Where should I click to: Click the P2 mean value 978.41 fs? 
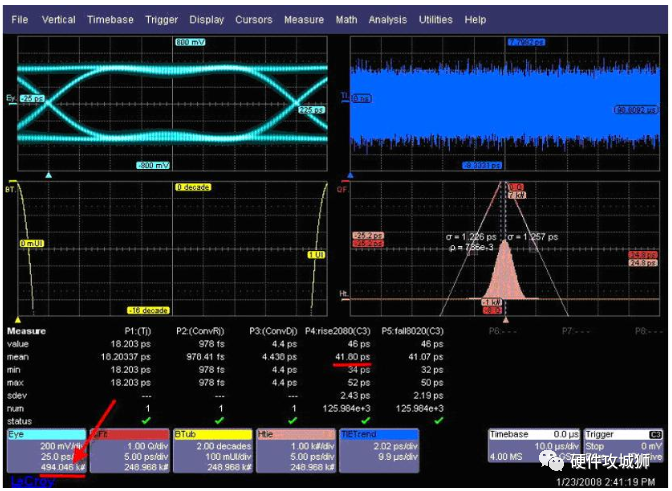(x=205, y=357)
